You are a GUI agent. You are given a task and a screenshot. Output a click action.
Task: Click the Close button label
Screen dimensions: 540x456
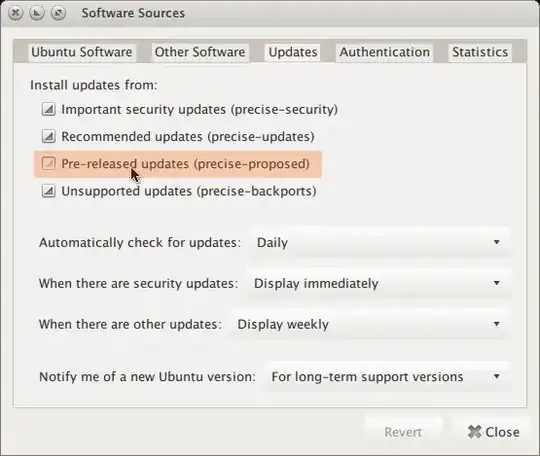[x=502, y=432]
